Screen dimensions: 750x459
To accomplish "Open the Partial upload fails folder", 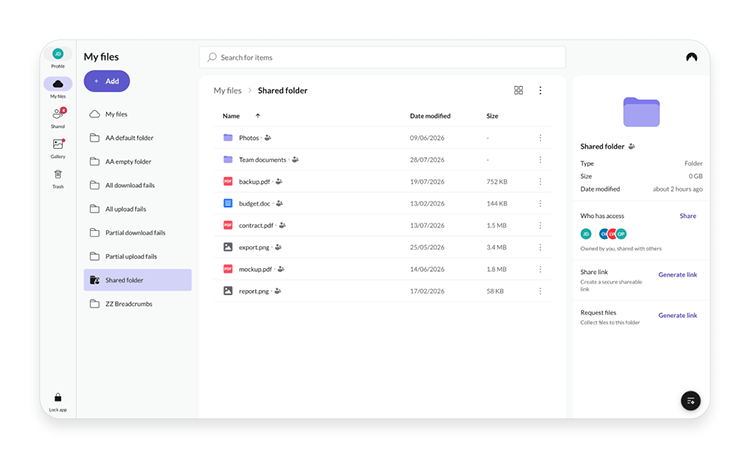I will click(138, 256).
